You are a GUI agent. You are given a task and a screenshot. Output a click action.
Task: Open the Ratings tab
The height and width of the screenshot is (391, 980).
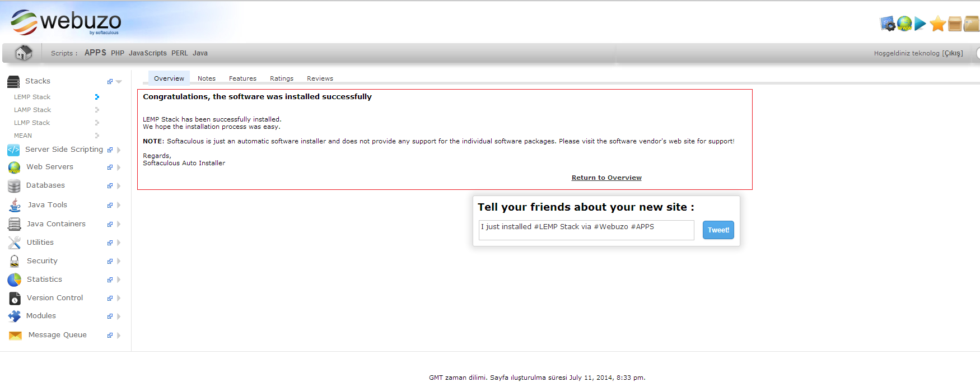click(282, 78)
